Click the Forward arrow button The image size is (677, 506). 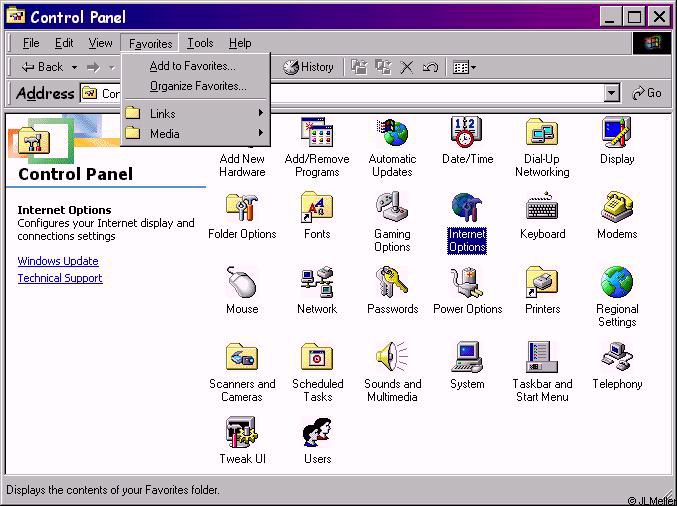tap(93, 68)
